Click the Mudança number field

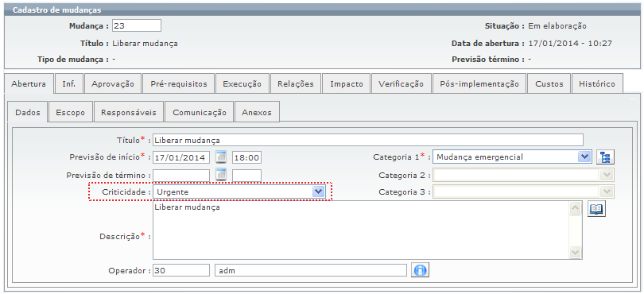[137, 25]
